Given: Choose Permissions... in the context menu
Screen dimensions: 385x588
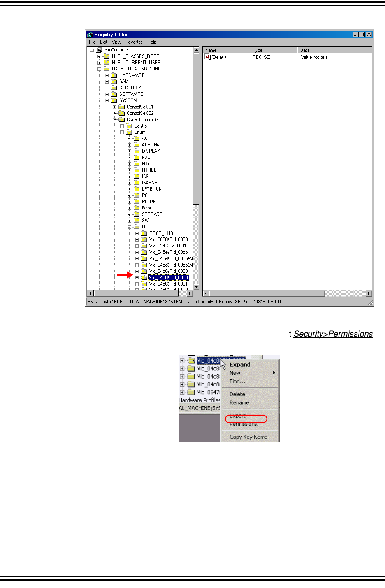Looking at the screenshot, I should pos(246,424).
